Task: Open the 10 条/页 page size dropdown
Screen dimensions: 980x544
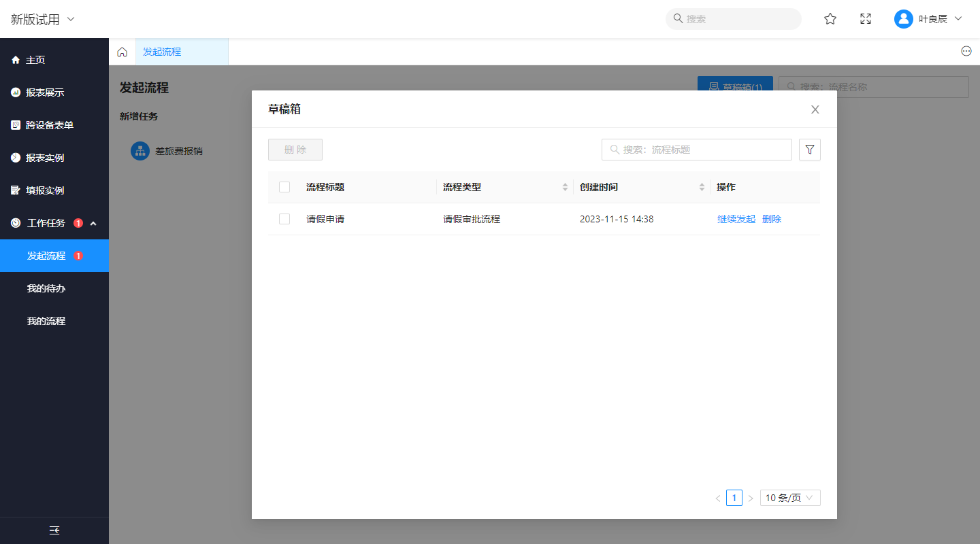Action: coord(789,498)
